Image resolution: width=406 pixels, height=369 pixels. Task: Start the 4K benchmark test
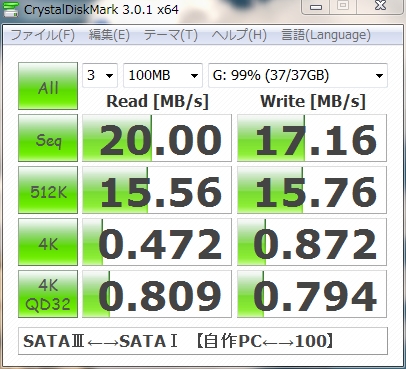point(48,242)
